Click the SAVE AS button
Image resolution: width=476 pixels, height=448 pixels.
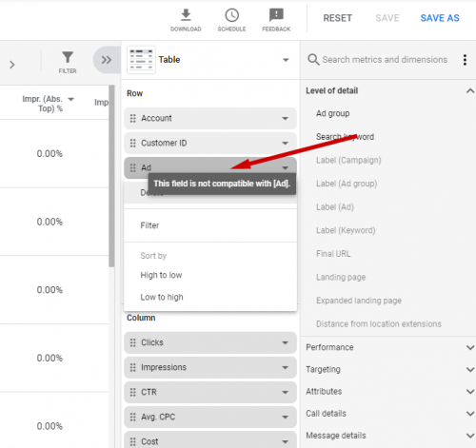pos(440,18)
